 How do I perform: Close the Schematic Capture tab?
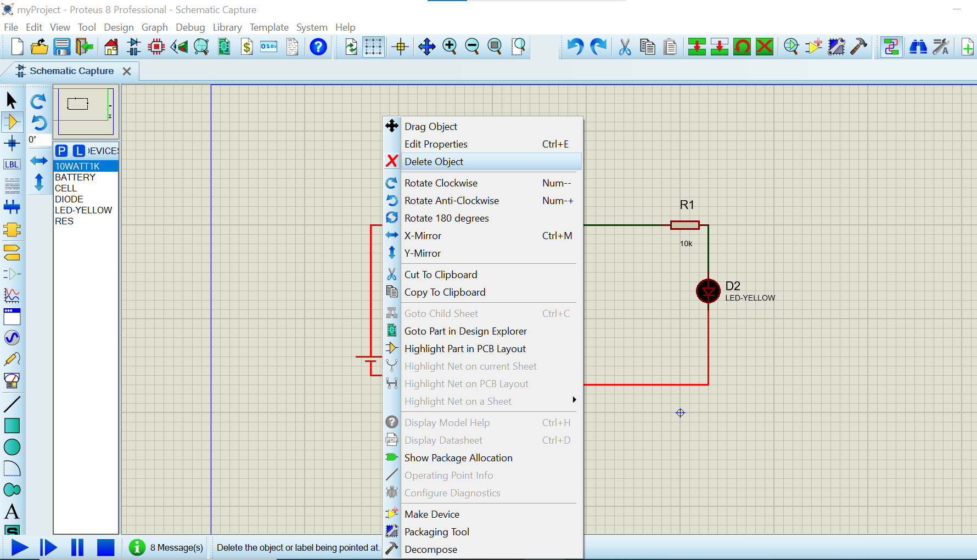(x=127, y=71)
